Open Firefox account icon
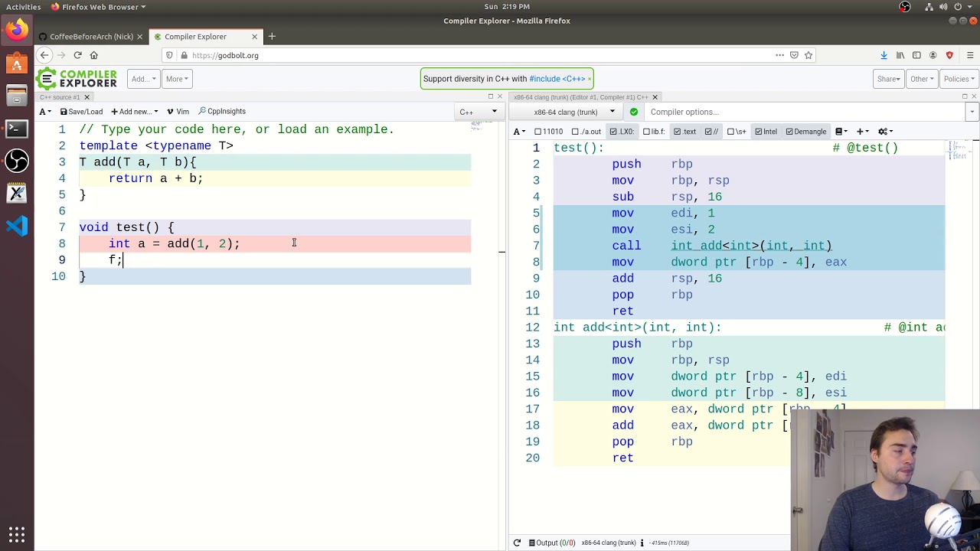This screenshot has height=551, width=980. (933, 55)
